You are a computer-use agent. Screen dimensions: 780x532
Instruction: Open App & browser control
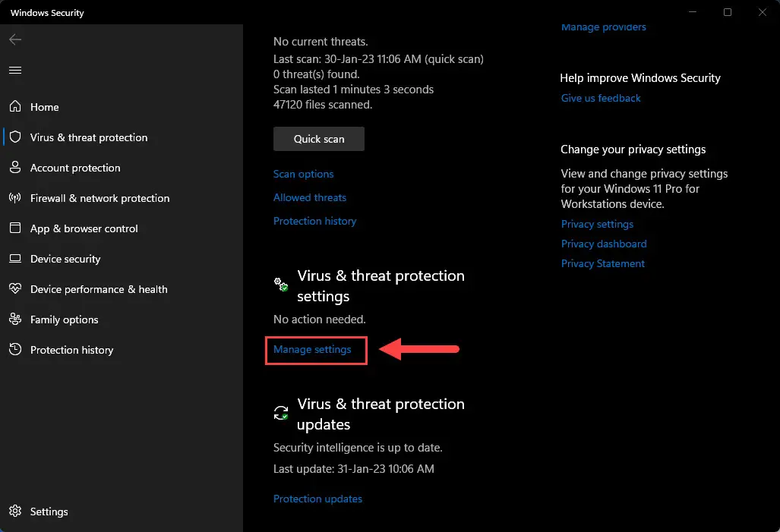point(84,228)
